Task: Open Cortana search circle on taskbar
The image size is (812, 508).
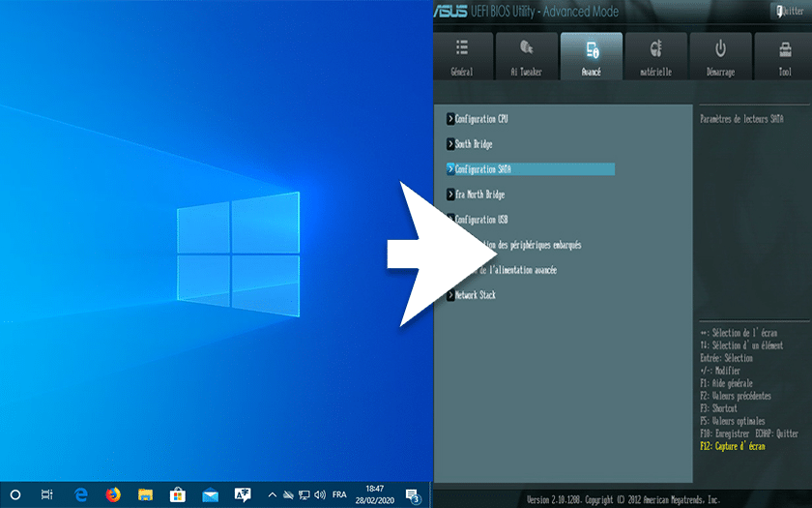Action: (15, 495)
